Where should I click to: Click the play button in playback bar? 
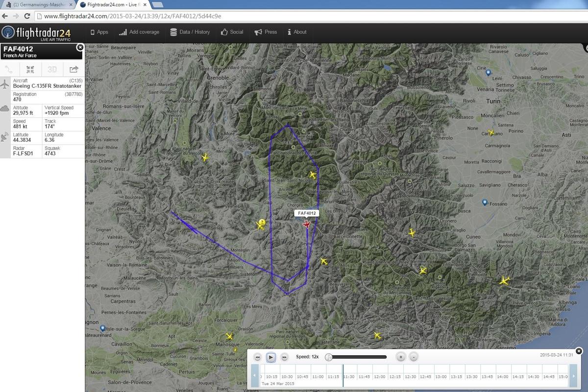click(271, 357)
